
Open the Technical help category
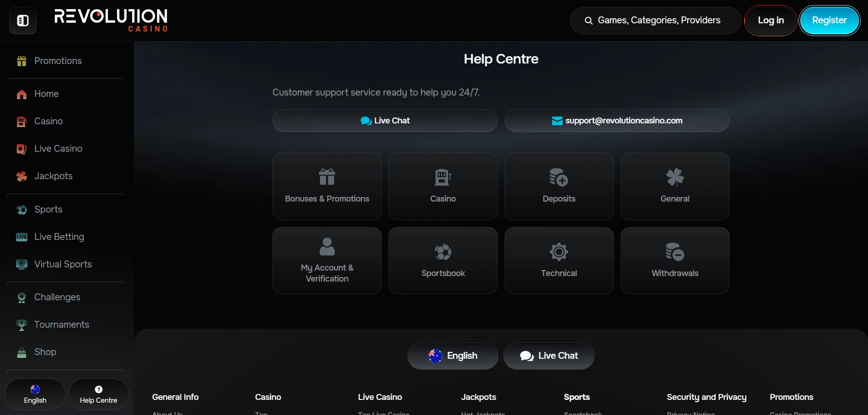(x=559, y=261)
